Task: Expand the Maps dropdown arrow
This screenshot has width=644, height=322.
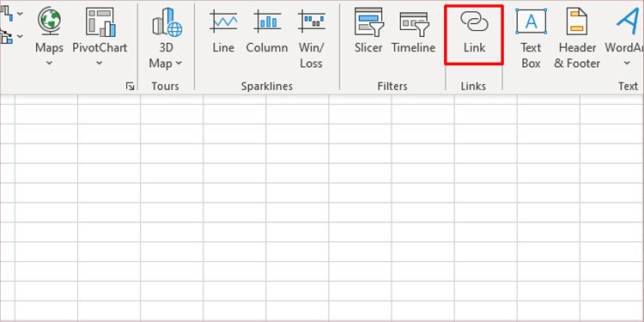Action: click(x=49, y=64)
